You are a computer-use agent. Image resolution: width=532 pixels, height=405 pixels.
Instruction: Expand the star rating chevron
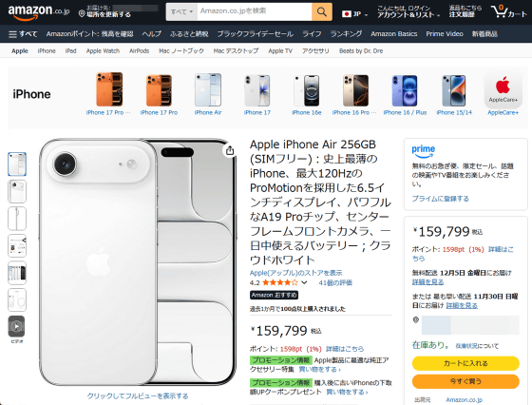coord(304,282)
